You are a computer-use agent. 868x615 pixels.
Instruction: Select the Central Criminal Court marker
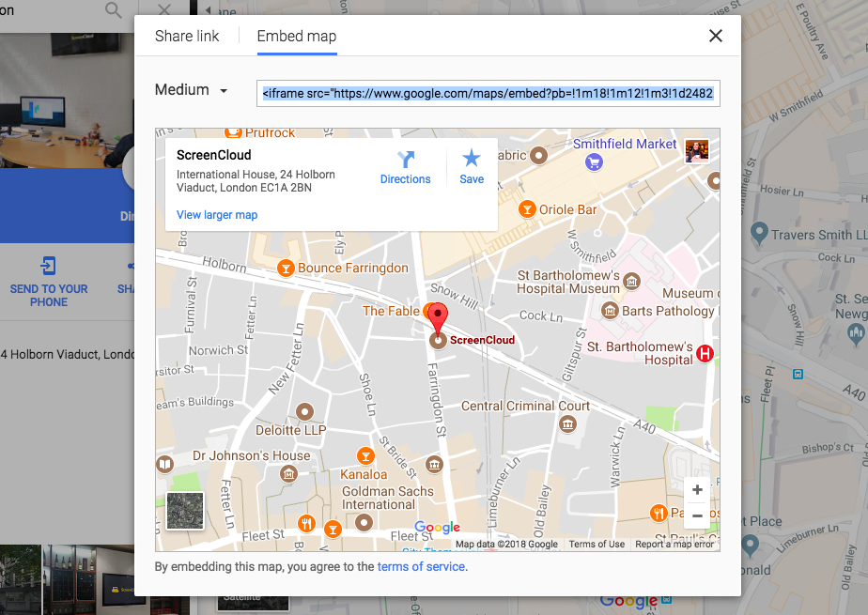[567, 424]
